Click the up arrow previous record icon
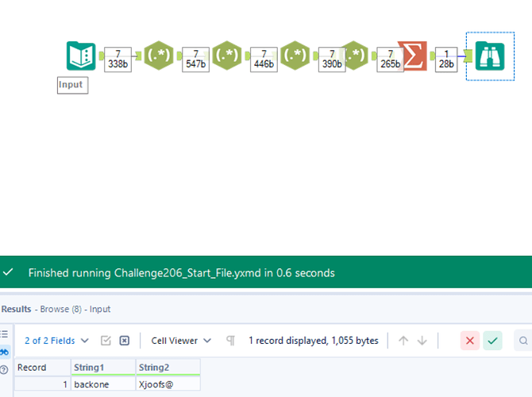Viewport: 532px width, 397px height. (x=403, y=341)
